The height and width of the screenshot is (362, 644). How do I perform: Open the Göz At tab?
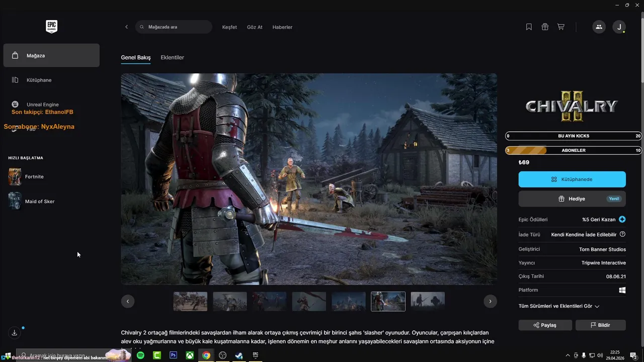click(255, 27)
